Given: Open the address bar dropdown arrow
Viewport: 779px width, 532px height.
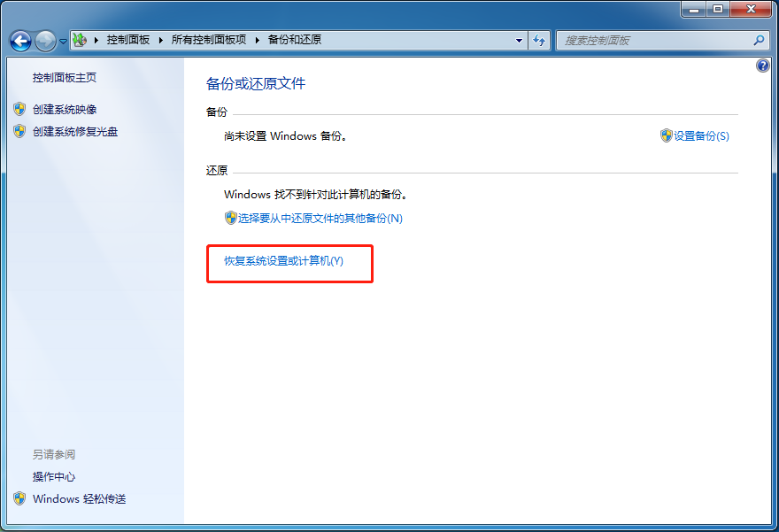Looking at the screenshot, I should point(518,41).
